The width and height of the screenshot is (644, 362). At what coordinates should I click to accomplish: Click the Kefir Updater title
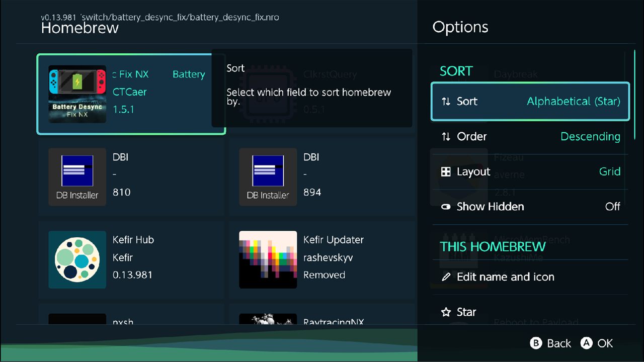click(x=334, y=240)
